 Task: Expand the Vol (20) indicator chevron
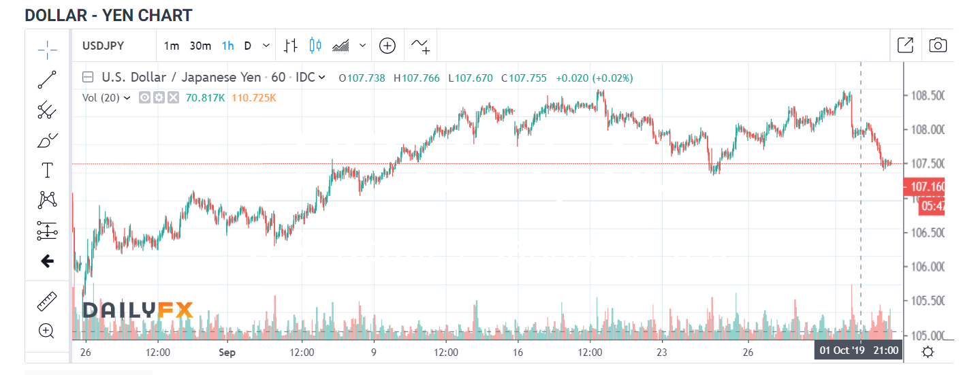click(127, 98)
